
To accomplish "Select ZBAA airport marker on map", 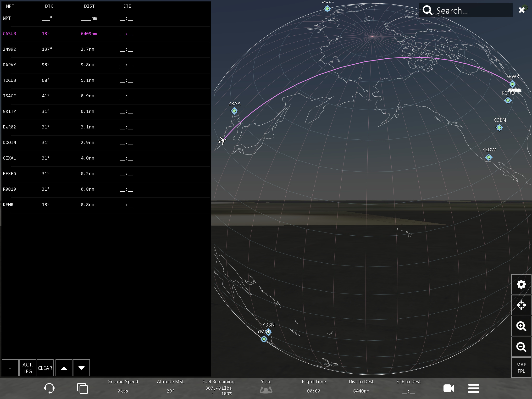I will (x=234, y=111).
